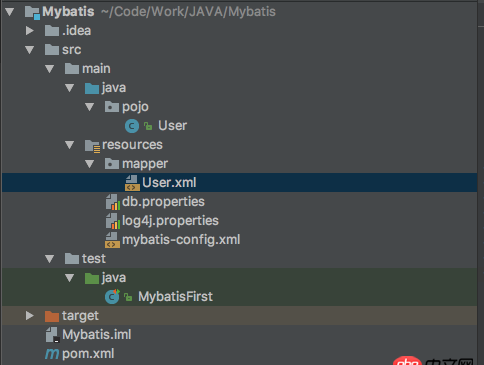Screen dimensions: 484x365
Task: Click the Maven m icon for pom.xml
Action: 52,354
